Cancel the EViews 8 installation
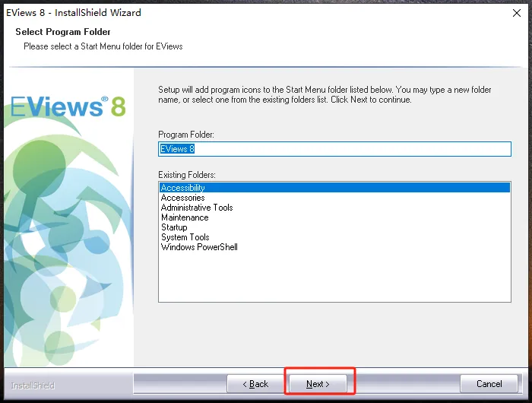This screenshot has height=403, width=532. point(489,384)
